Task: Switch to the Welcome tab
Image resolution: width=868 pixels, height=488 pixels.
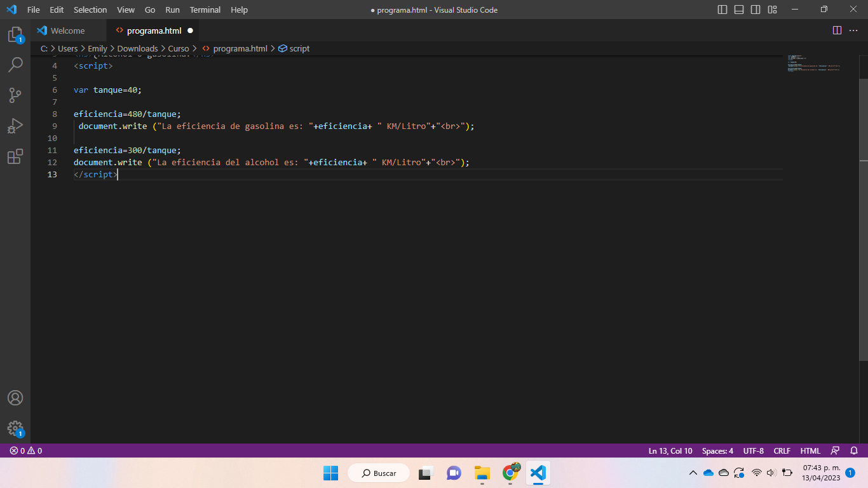Action: (68, 30)
